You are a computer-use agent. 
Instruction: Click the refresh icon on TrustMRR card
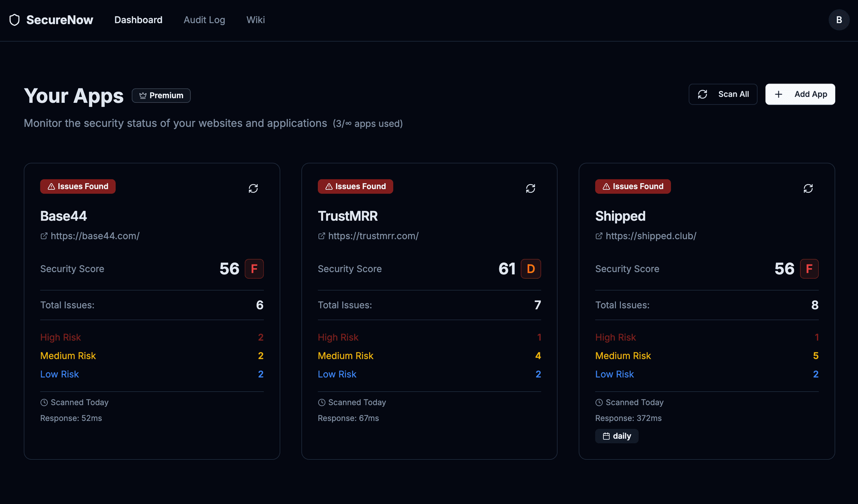coord(531,189)
